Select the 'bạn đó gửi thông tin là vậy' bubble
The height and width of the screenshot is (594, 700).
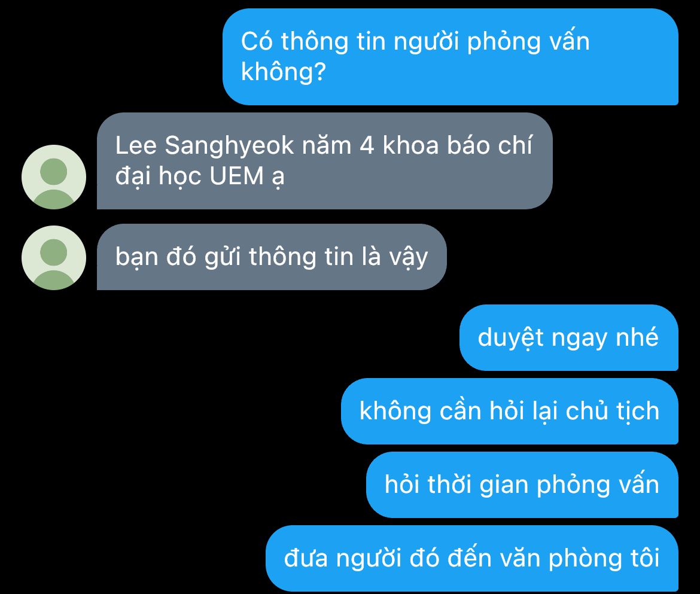tap(272, 257)
